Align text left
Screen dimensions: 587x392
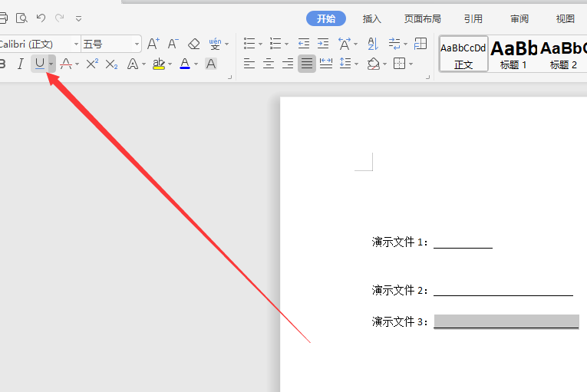coord(249,64)
